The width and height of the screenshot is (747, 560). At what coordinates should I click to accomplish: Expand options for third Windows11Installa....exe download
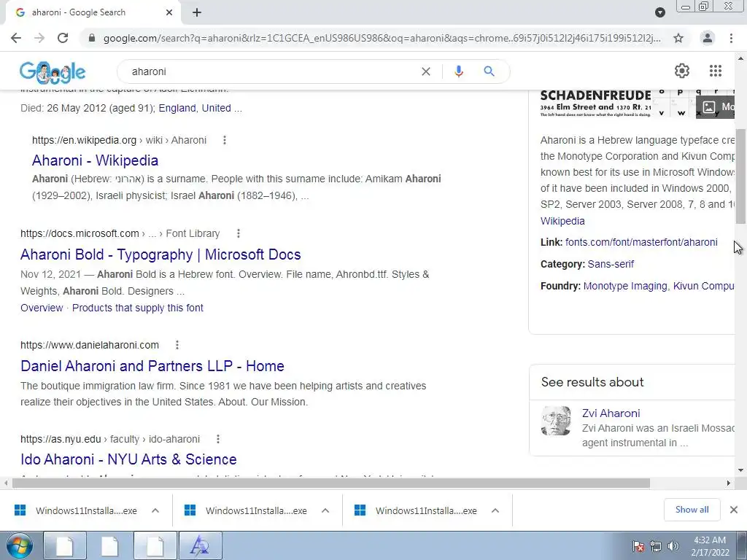tap(495, 510)
